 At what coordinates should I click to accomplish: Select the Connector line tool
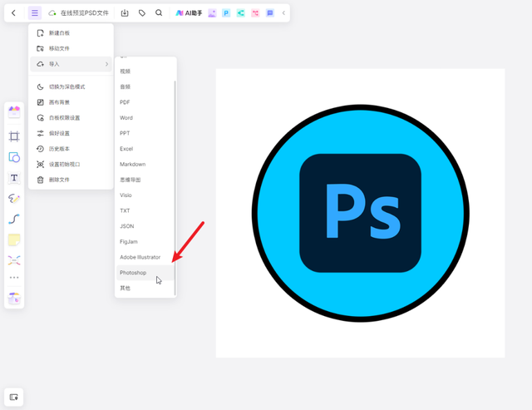point(14,219)
